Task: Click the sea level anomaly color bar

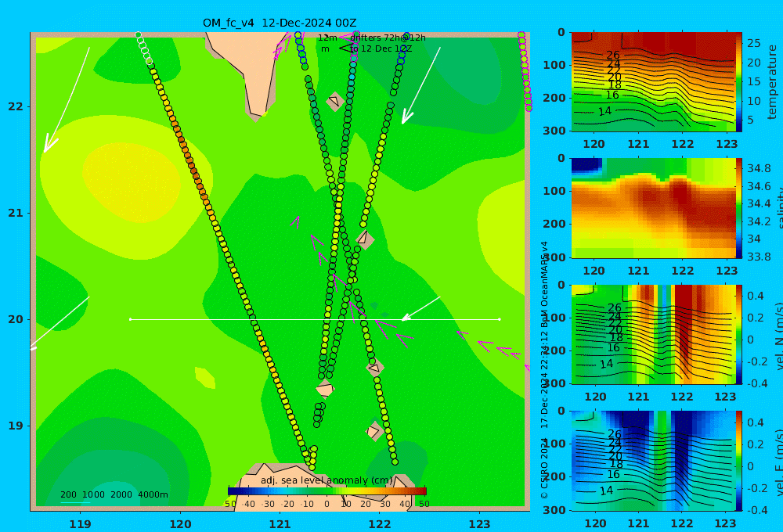Action: pyautogui.click(x=327, y=491)
